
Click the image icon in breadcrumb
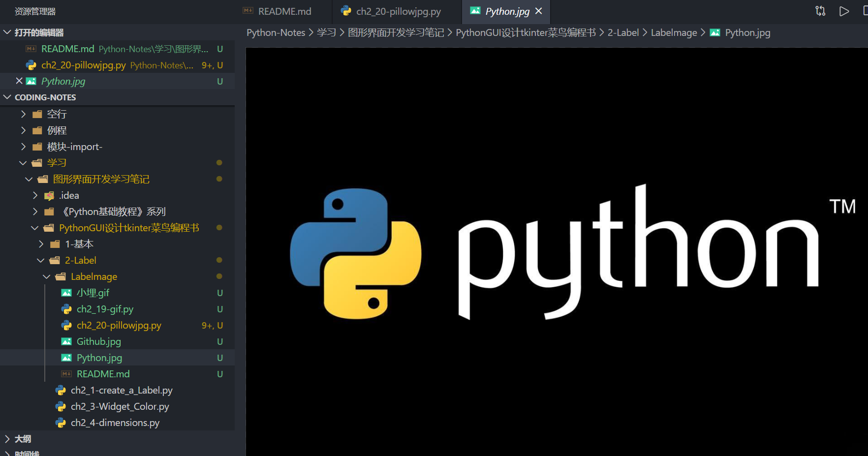715,32
